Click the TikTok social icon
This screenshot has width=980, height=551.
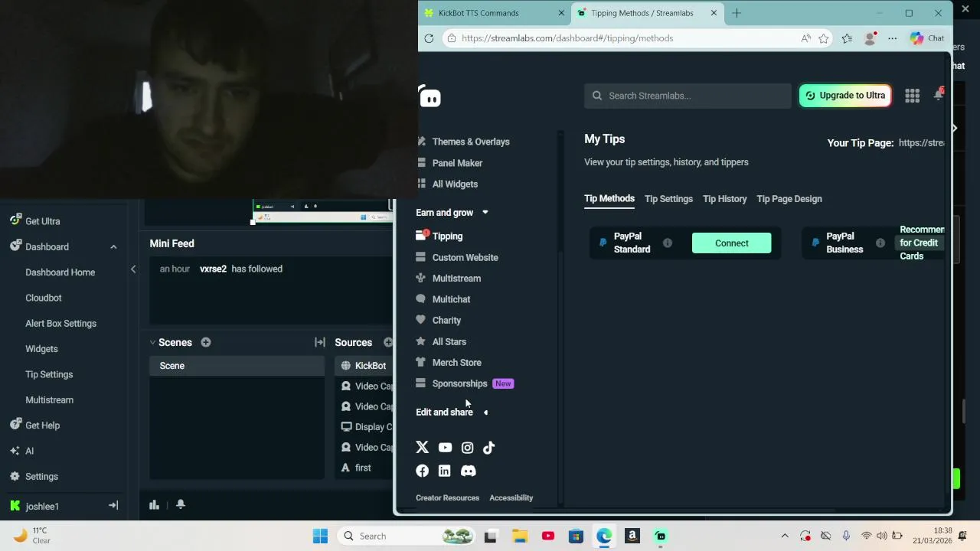click(488, 448)
